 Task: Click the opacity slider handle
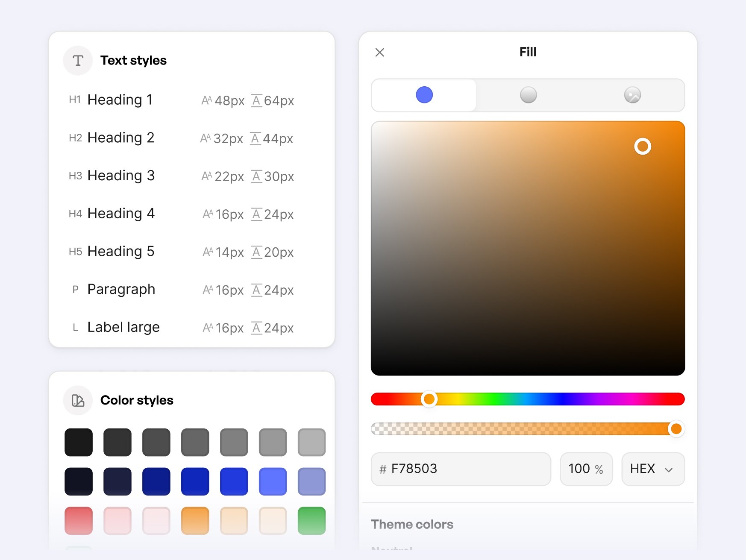pyautogui.click(x=676, y=428)
